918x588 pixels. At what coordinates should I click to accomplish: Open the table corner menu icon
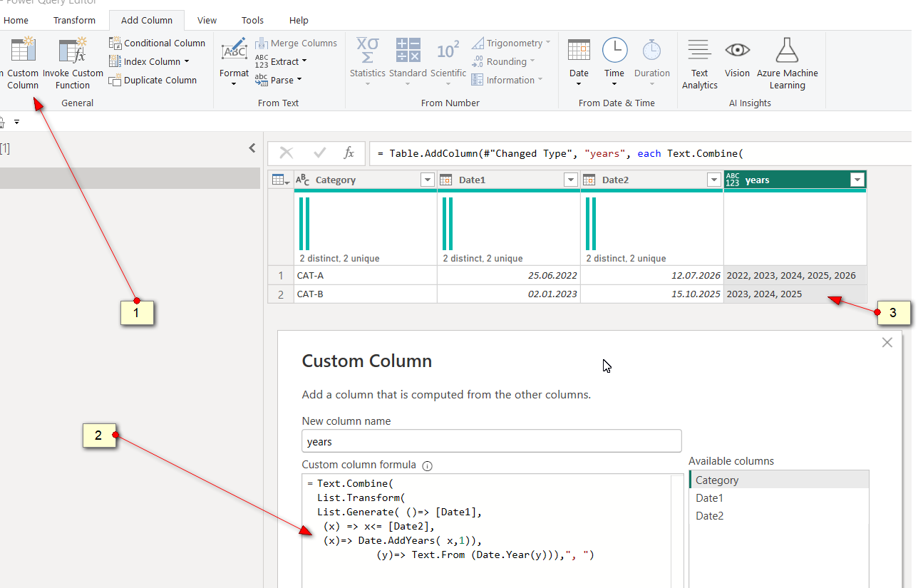pyautogui.click(x=281, y=180)
